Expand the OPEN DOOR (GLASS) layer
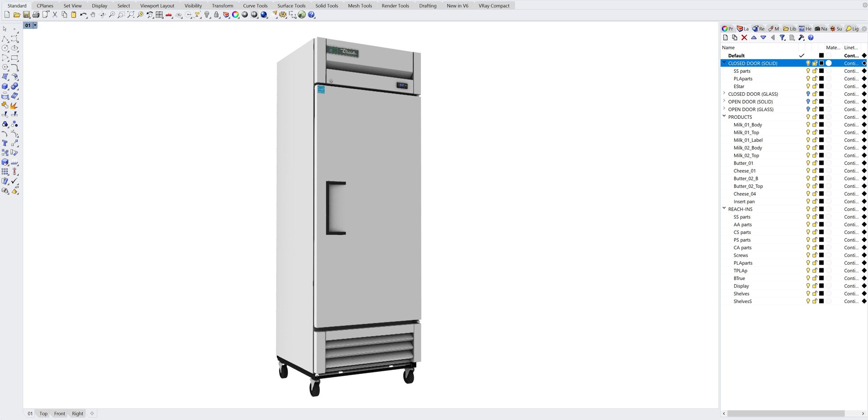868x420 pixels. point(724,109)
